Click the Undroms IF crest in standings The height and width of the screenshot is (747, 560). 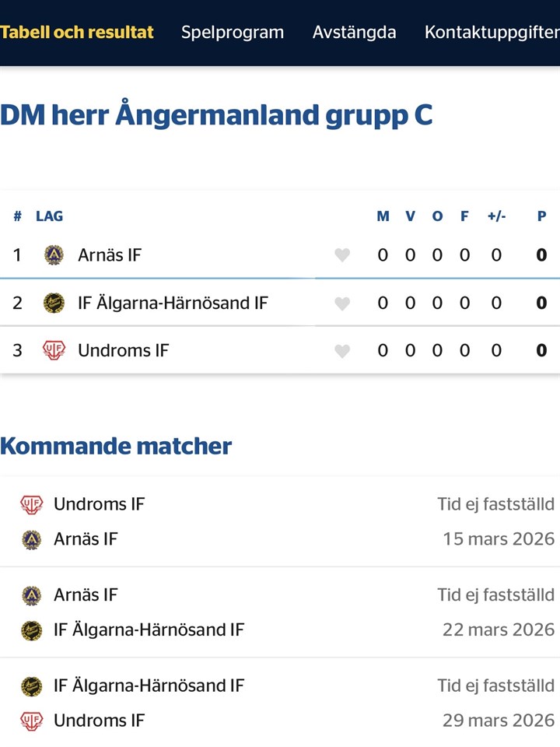pos(54,350)
